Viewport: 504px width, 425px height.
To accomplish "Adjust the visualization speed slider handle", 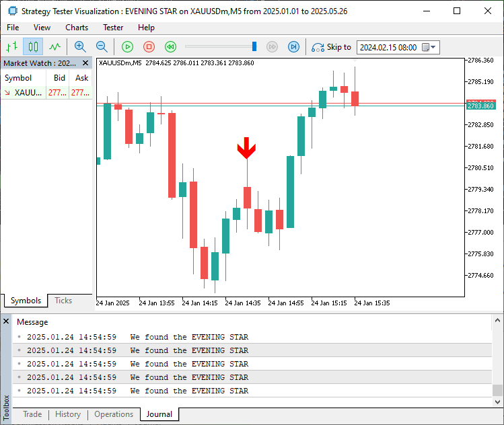I will coord(254,46).
